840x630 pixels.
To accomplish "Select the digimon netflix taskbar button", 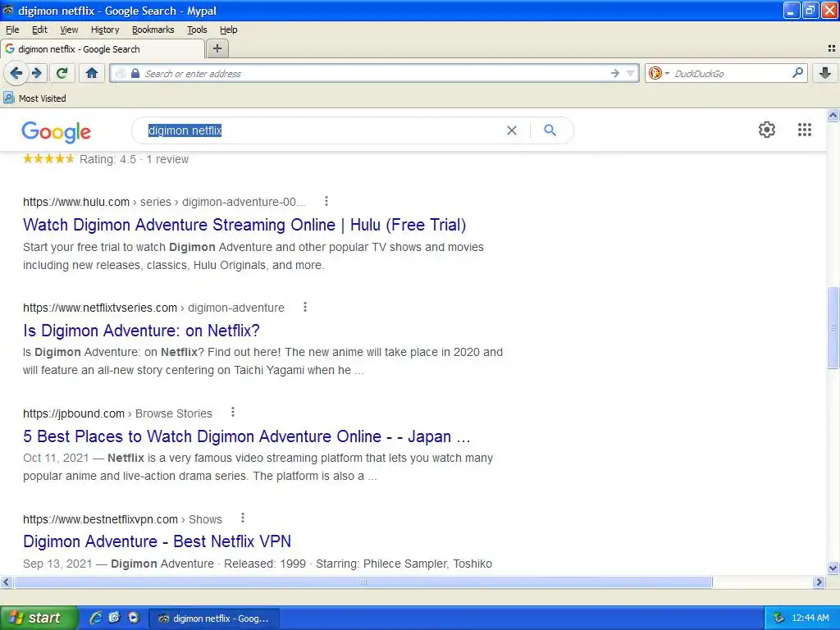I will (x=213, y=619).
